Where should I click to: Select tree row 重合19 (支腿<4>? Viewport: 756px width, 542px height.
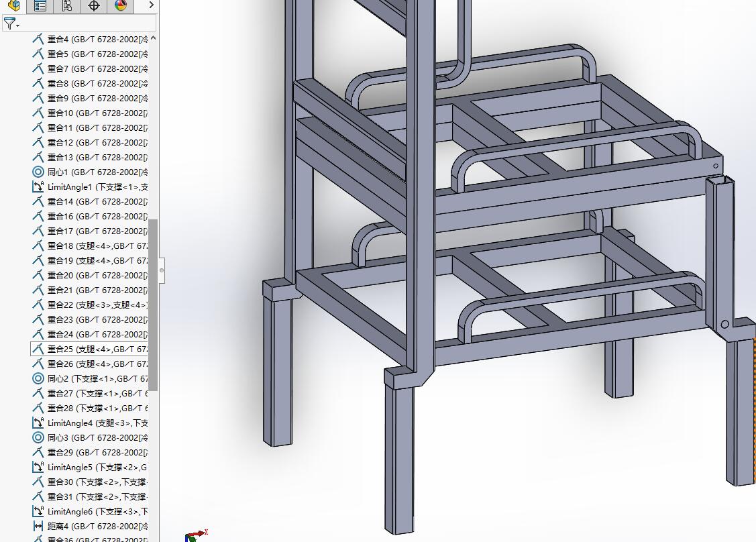[90, 260]
